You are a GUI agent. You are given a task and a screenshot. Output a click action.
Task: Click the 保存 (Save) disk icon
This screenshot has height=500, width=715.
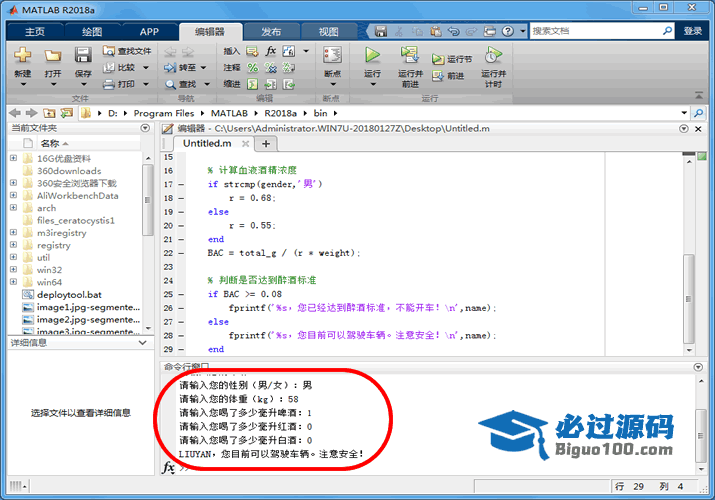pos(83,55)
